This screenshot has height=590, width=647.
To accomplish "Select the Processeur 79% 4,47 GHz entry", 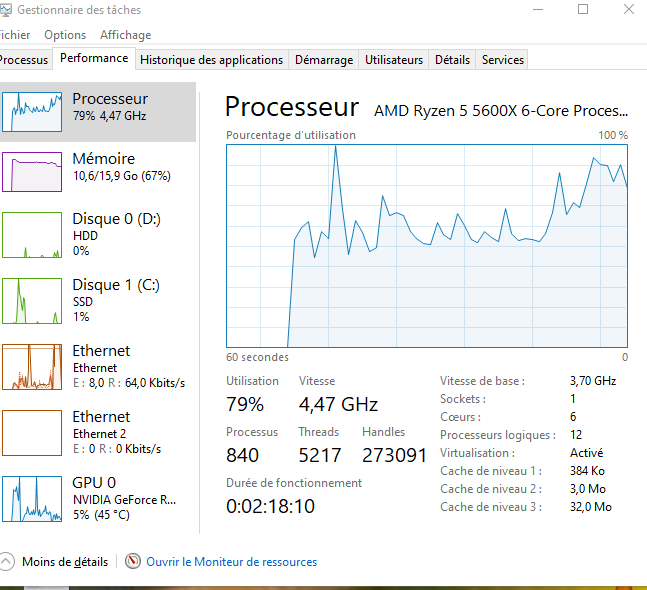I will pos(98,112).
